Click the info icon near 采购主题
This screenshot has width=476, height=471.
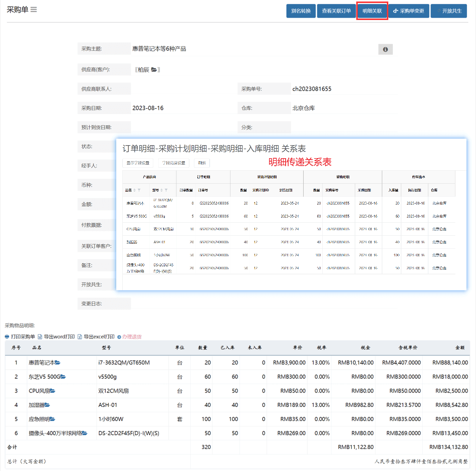385,49
